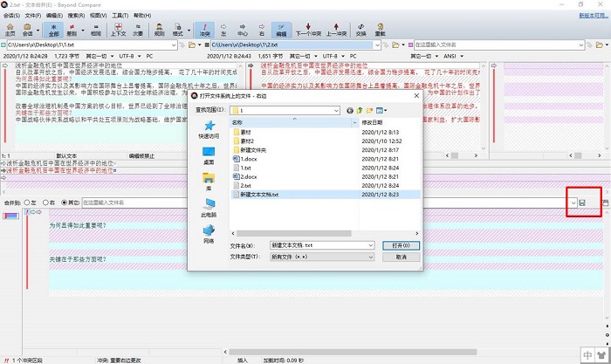Viewport: 611px width, 364px height.
Task: Click the 次要 minor differences icon
Action: pos(138,30)
